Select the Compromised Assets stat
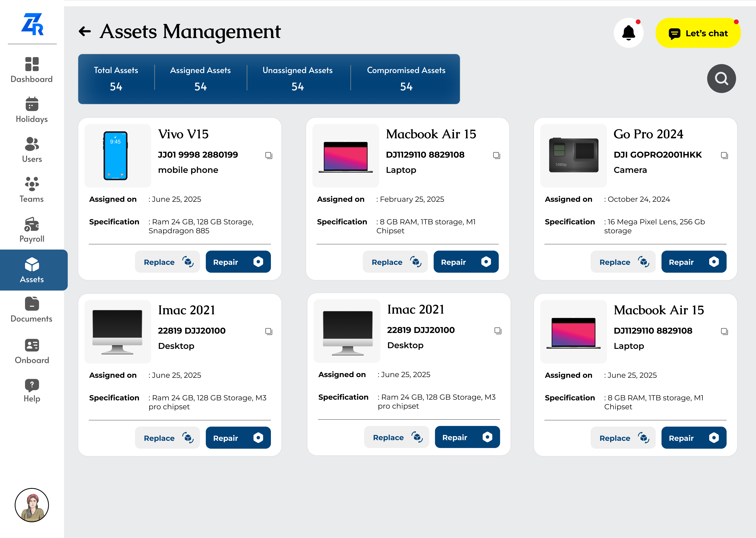 click(x=406, y=79)
